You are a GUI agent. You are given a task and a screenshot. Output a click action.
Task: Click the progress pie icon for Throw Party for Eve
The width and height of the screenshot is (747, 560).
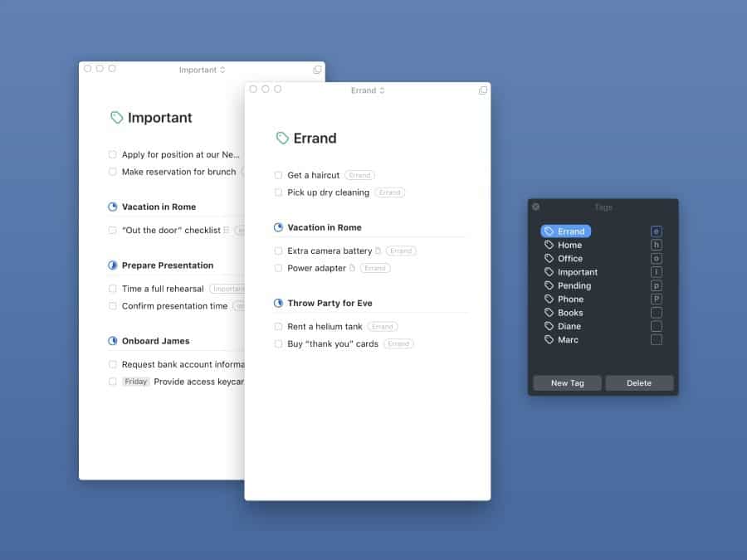coord(279,304)
